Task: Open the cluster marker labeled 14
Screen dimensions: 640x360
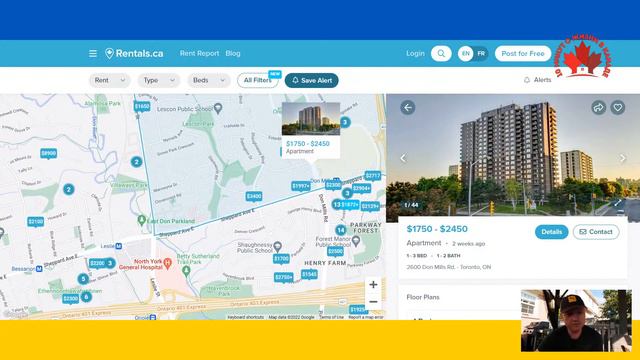Action: click(x=341, y=230)
